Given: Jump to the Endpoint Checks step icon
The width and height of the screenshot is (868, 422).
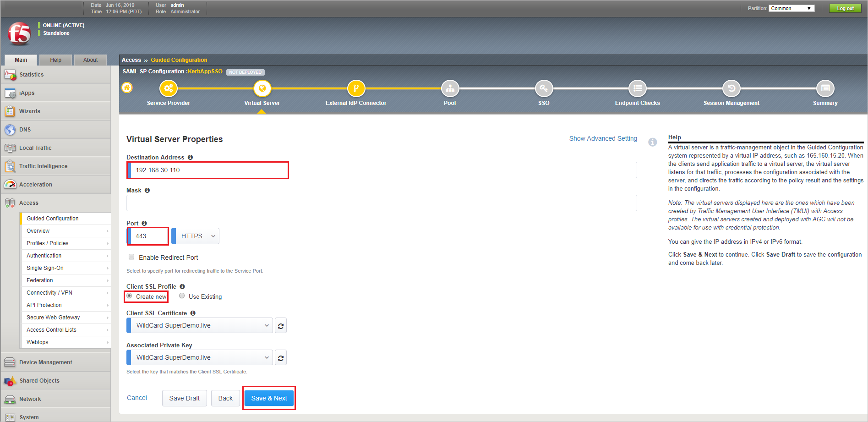Looking at the screenshot, I should pos(638,88).
